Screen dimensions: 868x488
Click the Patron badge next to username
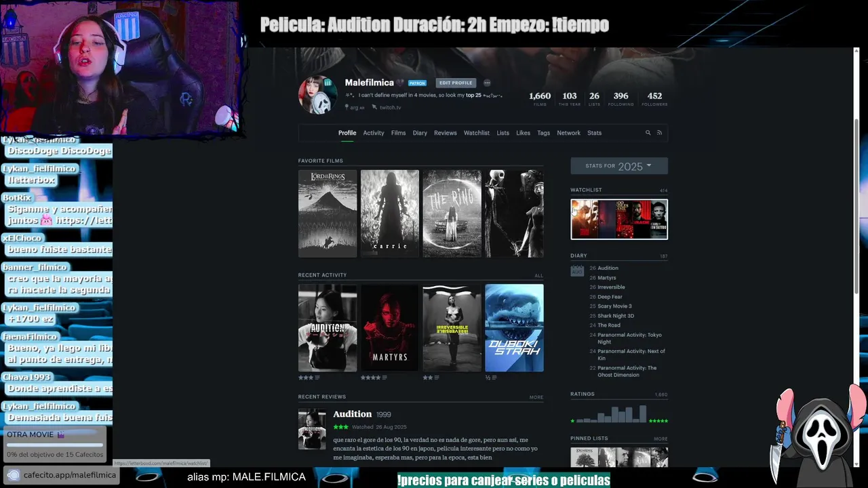point(417,83)
